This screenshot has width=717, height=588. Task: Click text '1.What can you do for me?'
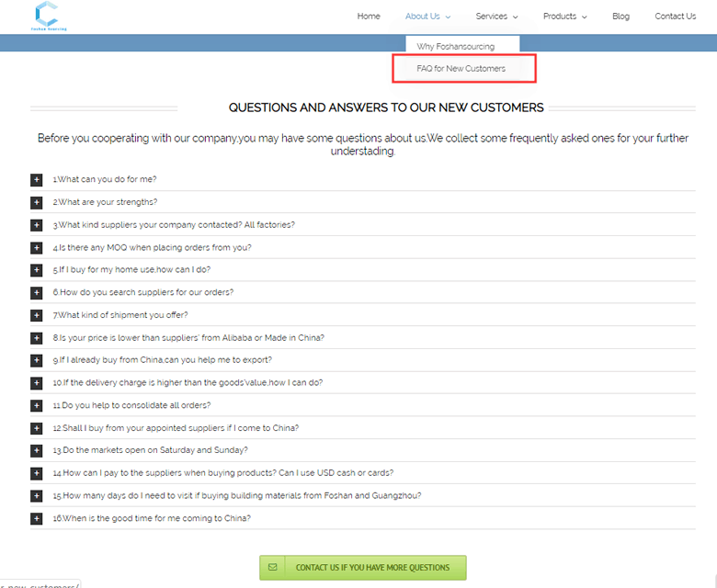(105, 179)
